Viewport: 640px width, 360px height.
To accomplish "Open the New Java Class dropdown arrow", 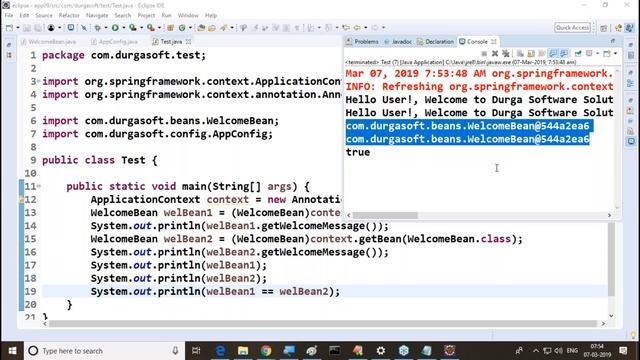I will [190, 28].
